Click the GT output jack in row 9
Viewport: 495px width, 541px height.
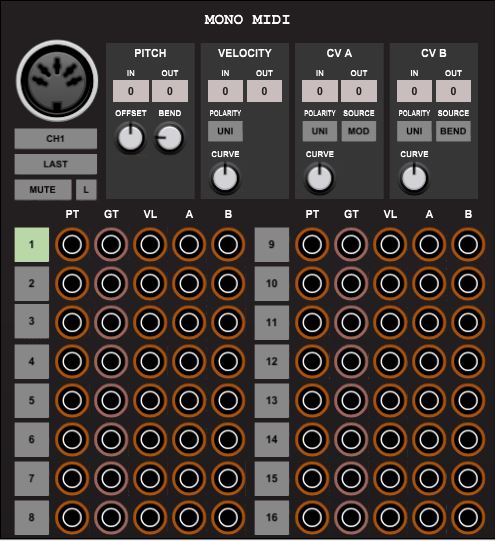pyautogui.click(x=351, y=245)
